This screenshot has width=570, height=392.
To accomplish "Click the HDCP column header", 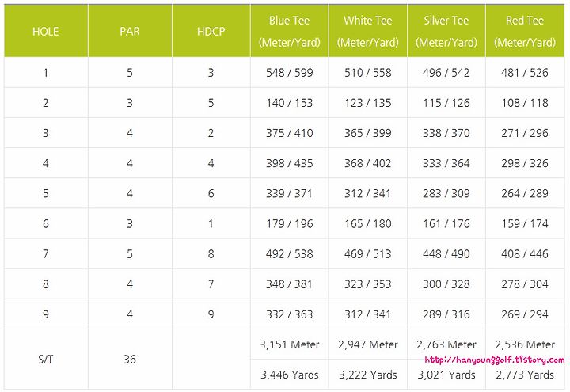I will (211, 31).
